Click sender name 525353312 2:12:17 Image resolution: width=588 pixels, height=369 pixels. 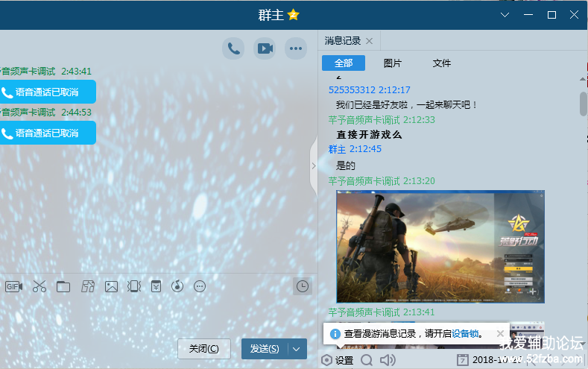[x=370, y=90]
